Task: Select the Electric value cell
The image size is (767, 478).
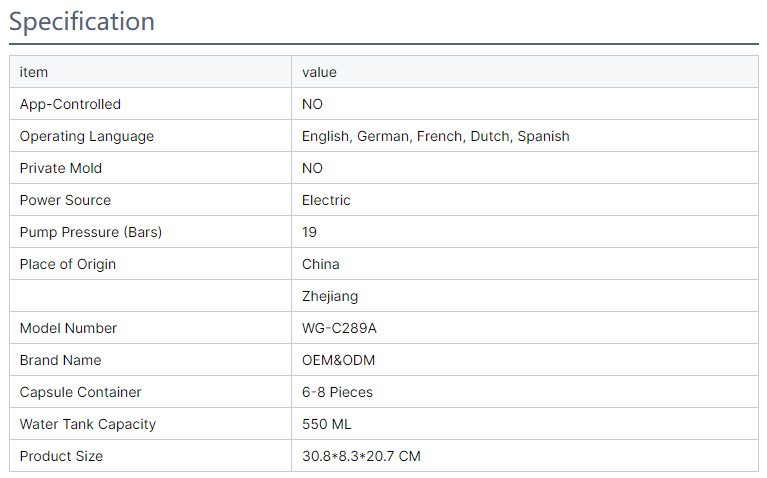Action: [x=326, y=200]
